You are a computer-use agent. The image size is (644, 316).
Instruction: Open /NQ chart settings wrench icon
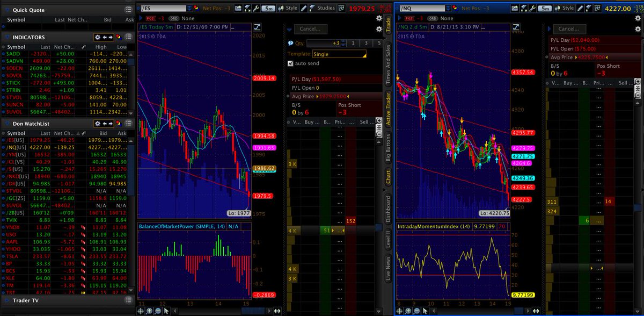532,9
